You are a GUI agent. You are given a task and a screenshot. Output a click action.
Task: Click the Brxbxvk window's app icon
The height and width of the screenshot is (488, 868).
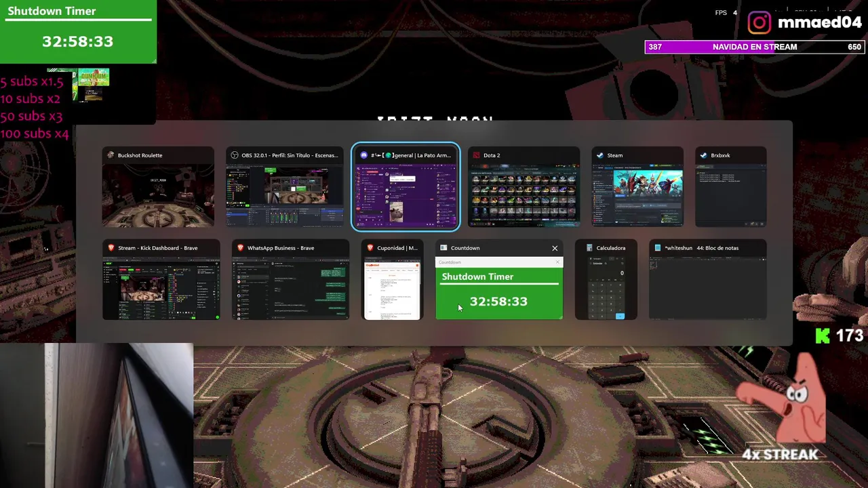(x=704, y=155)
